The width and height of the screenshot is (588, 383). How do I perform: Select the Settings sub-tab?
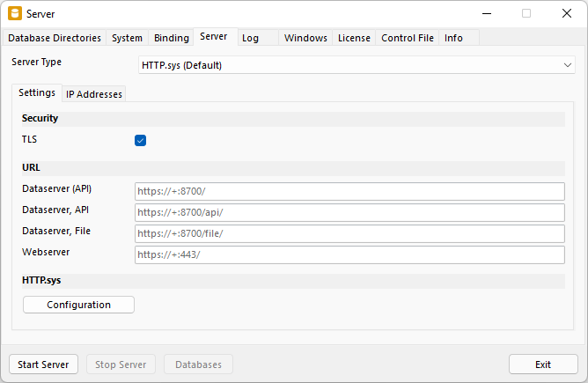click(37, 92)
